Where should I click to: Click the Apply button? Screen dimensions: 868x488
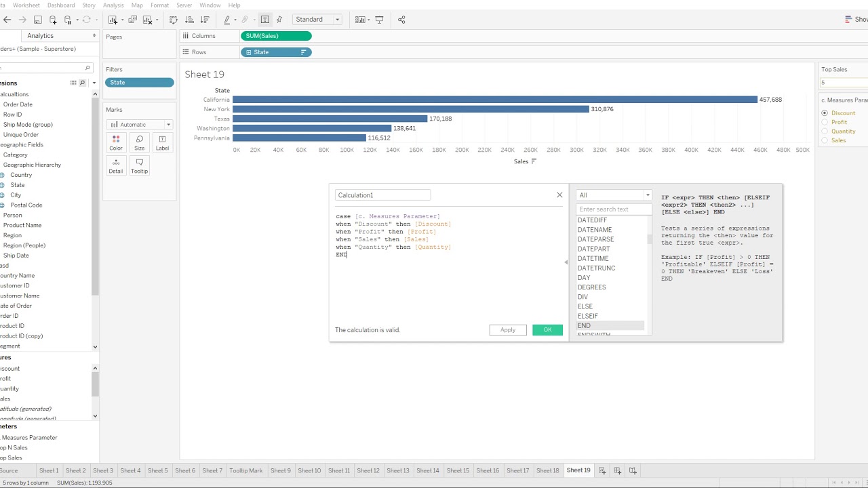[x=508, y=330]
